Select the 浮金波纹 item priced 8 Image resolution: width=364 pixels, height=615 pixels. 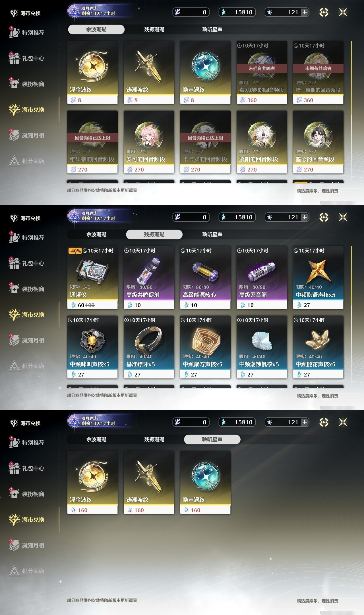click(92, 73)
